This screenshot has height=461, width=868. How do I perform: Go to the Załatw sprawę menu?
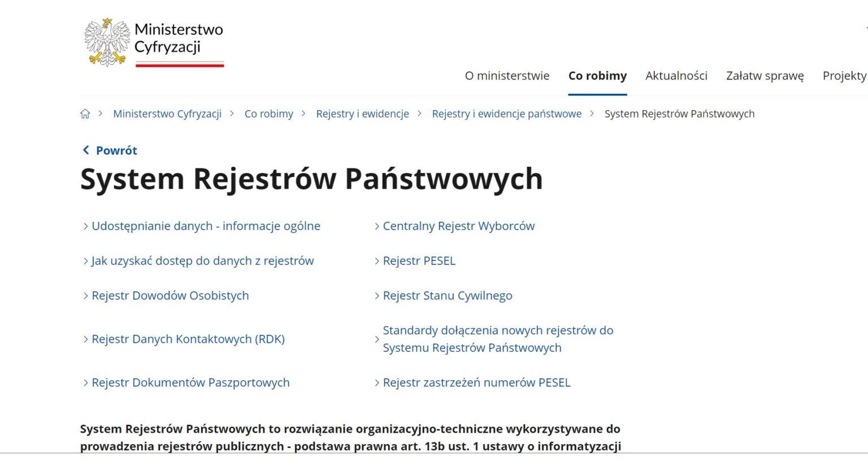(x=765, y=76)
